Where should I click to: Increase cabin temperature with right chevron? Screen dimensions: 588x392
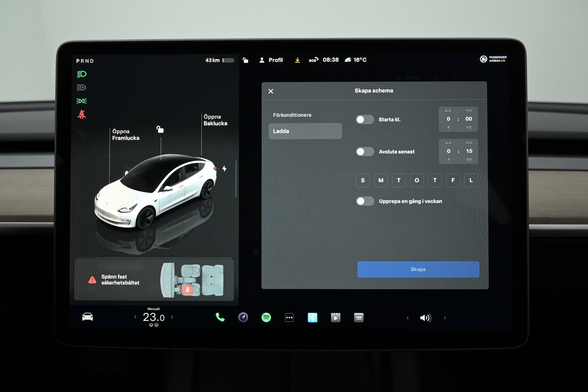[x=172, y=317]
